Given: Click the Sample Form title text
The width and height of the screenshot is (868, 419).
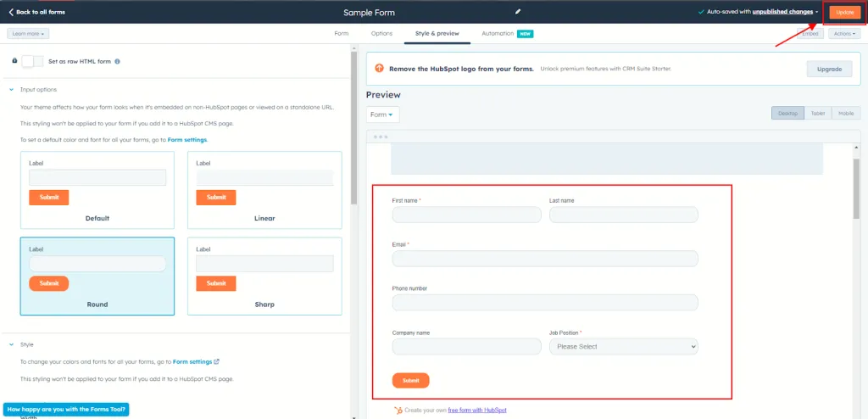Looking at the screenshot, I should pyautogui.click(x=370, y=12).
